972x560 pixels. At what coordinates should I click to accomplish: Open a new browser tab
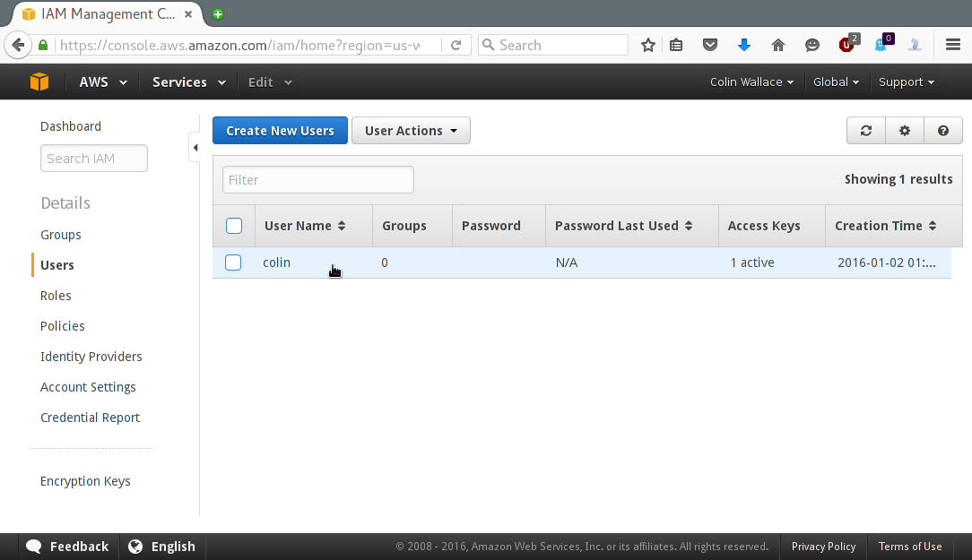[218, 14]
